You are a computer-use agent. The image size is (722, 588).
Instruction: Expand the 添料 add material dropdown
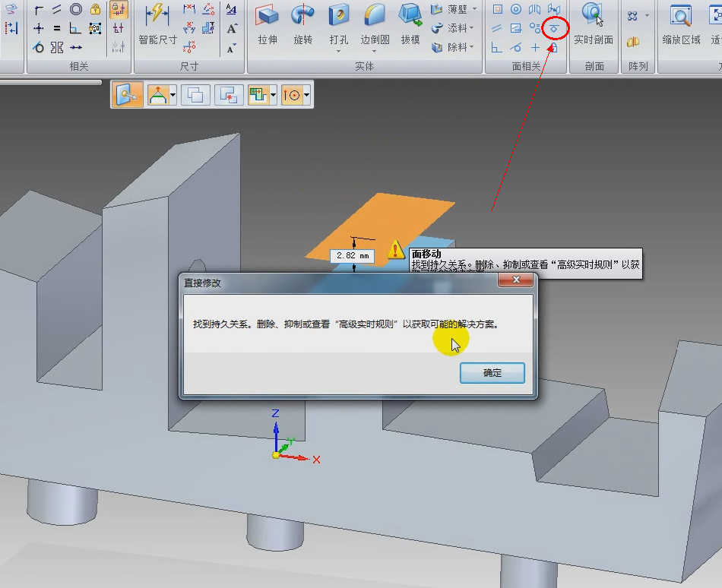[x=471, y=28]
